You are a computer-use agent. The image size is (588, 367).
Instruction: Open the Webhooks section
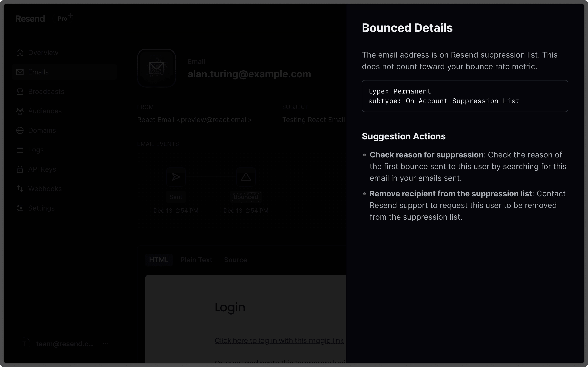click(45, 189)
